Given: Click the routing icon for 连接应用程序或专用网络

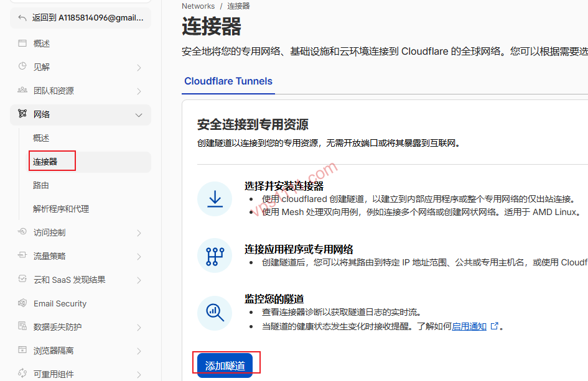Looking at the screenshot, I should click(x=215, y=256).
